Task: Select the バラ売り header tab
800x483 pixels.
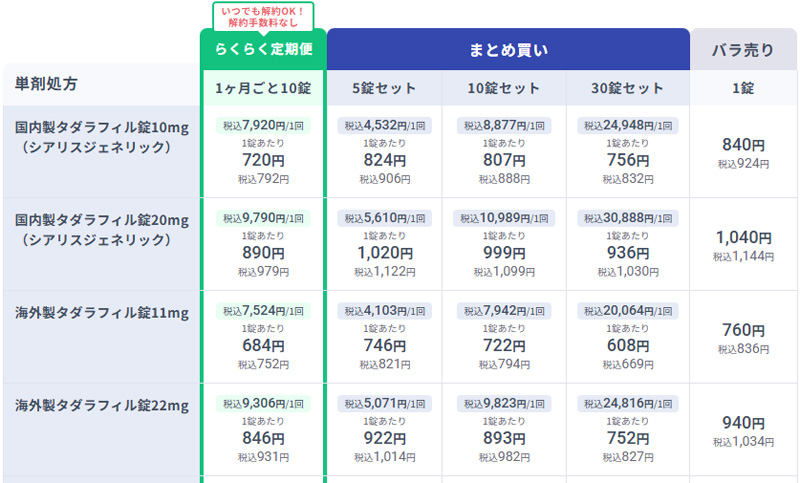Action: point(741,48)
